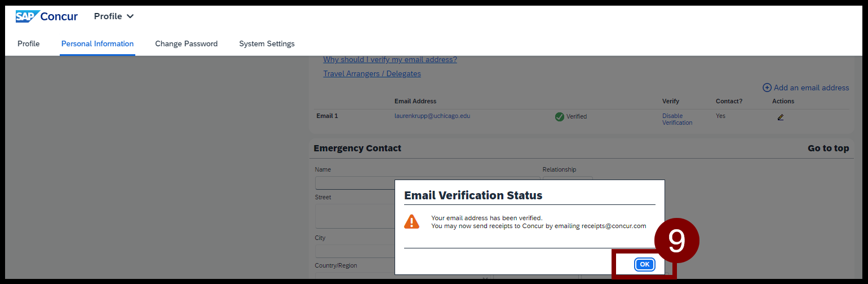This screenshot has width=868, height=284.
Task: Confirm the dialog with OK
Action: coord(645,264)
